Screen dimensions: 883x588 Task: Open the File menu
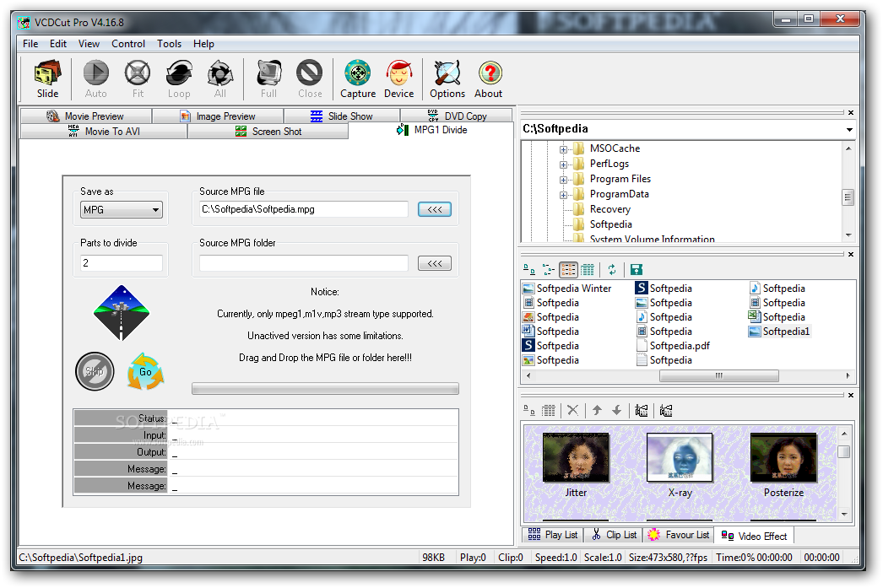(x=30, y=44)
